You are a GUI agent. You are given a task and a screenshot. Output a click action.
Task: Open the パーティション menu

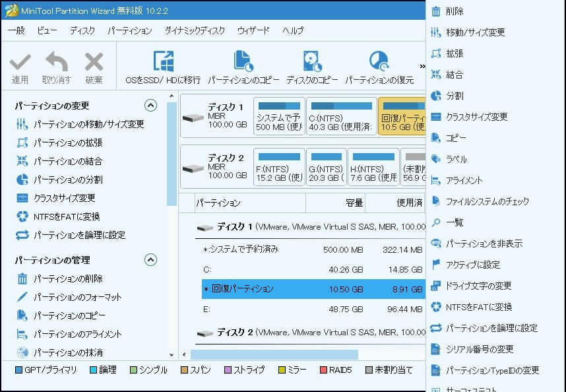point(130,30)
